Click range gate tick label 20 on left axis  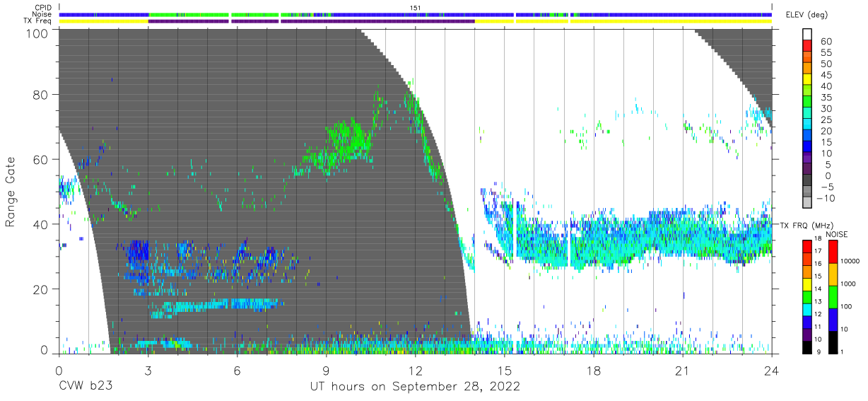pyautogui.click(x=40, y=289)
